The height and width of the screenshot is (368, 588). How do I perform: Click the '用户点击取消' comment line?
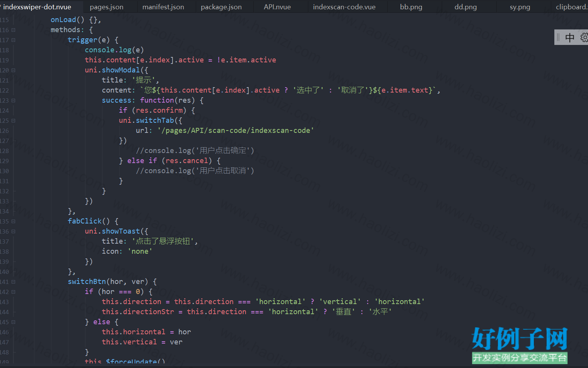tap(195, 171)
